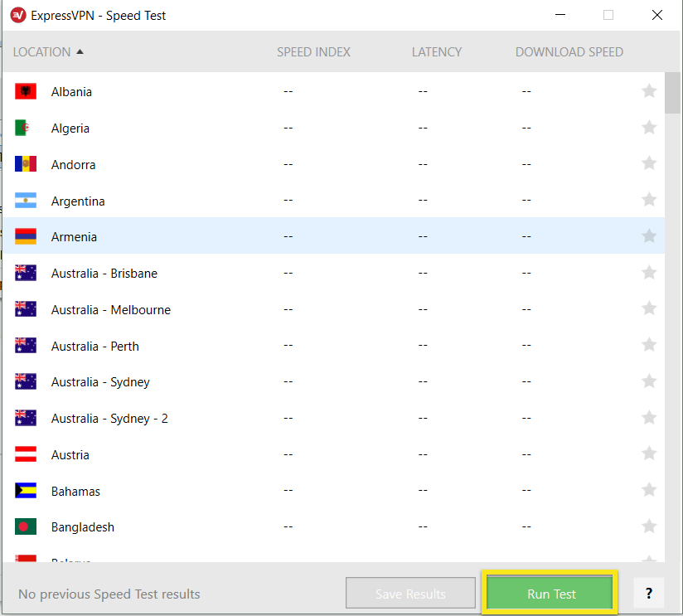Favorite Andorra with its star icon
This screenshot has height=616, width=683.
coord(649,163)
